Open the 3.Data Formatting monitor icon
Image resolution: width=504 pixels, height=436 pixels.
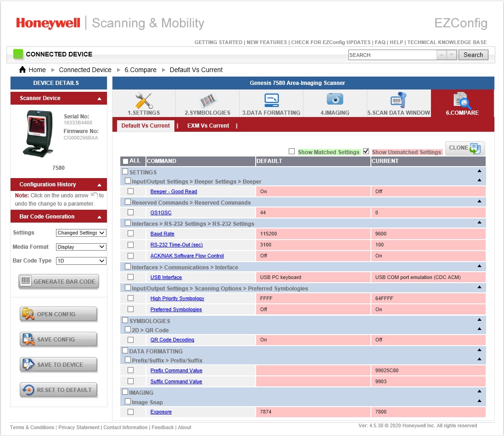pyautogui.click(x=271, y=100)
